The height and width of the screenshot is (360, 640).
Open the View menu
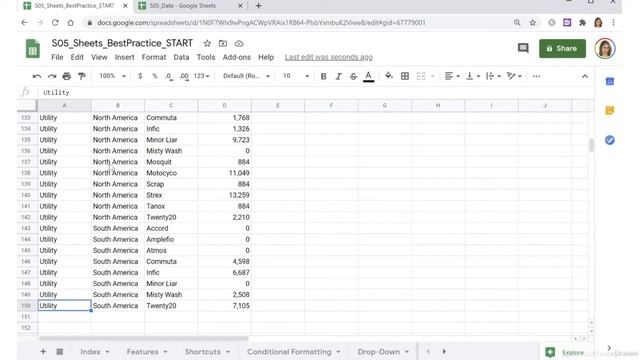pyautogui.click(x=99, y=57)
